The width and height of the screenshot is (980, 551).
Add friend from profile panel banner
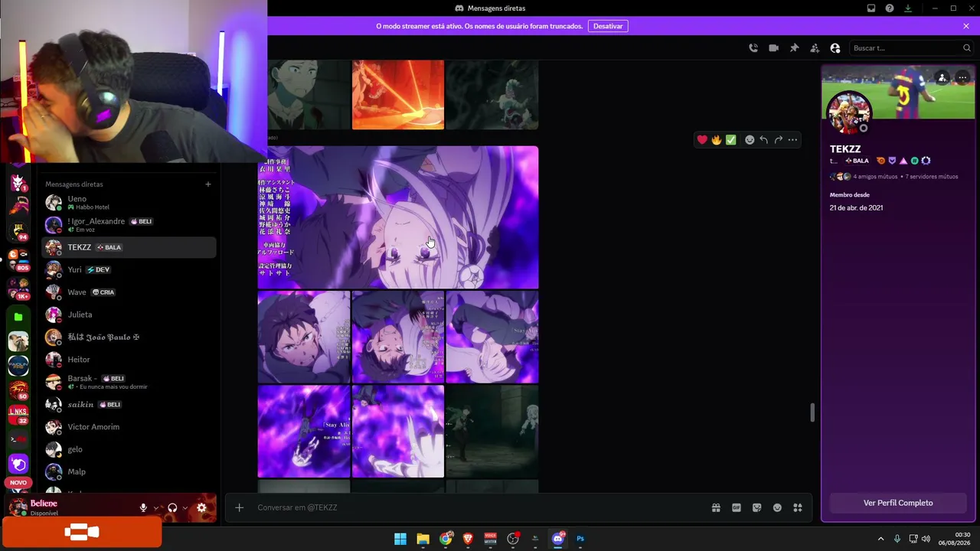942,77
